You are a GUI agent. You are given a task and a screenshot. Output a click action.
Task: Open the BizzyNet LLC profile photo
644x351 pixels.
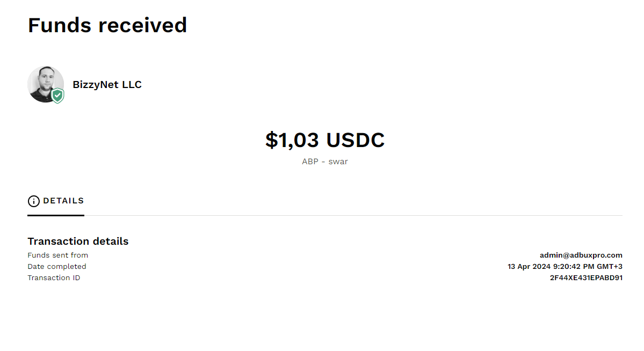[x=46, y=84]
